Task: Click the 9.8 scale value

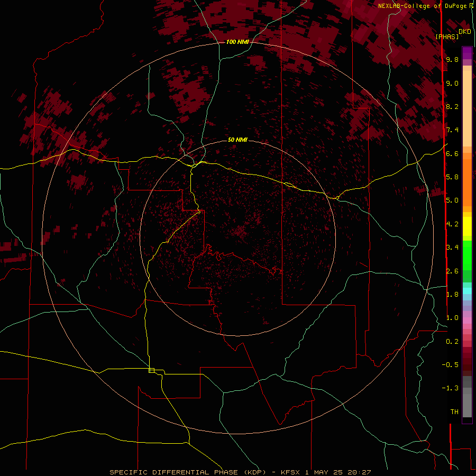Action: click(452, 59)
